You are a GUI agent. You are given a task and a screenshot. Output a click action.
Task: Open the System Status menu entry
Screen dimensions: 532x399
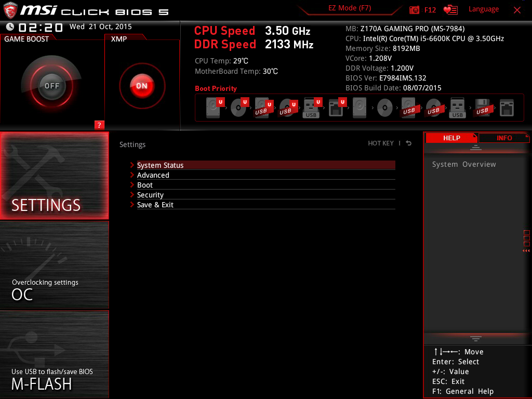click(x=266, y=165)
